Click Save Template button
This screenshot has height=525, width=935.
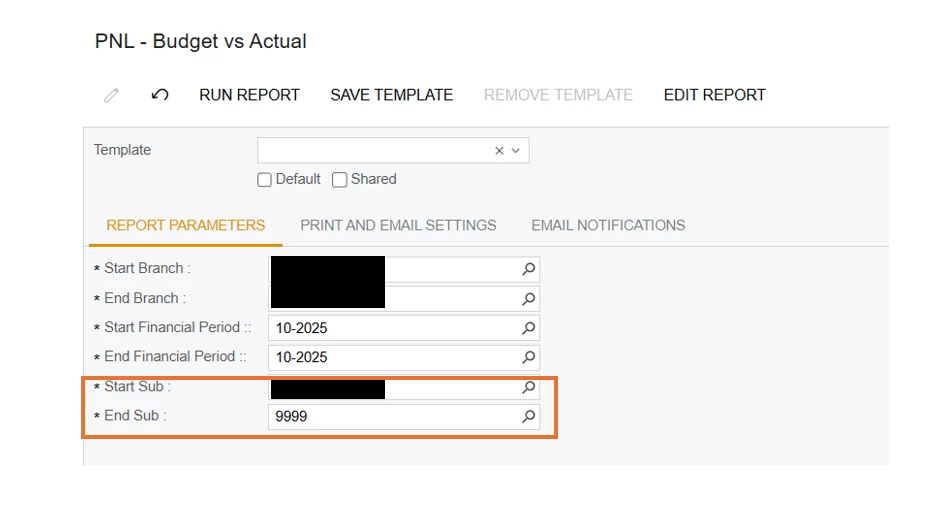[392, 95]
